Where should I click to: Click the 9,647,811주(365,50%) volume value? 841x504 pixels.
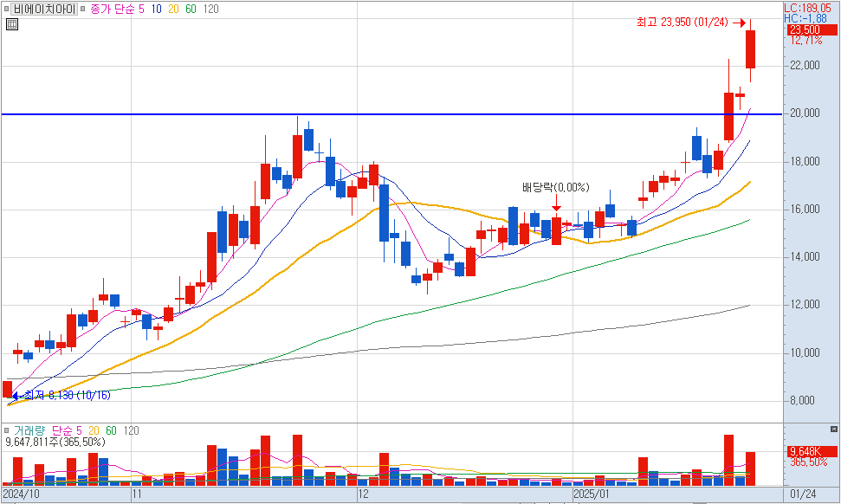pyautogui.click(x=55, y=443)
